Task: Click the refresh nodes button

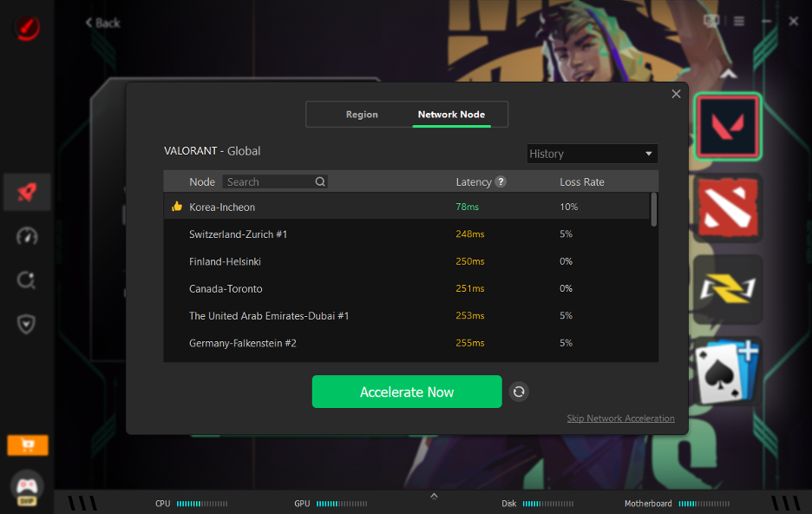Action: (x=519, y=392)
